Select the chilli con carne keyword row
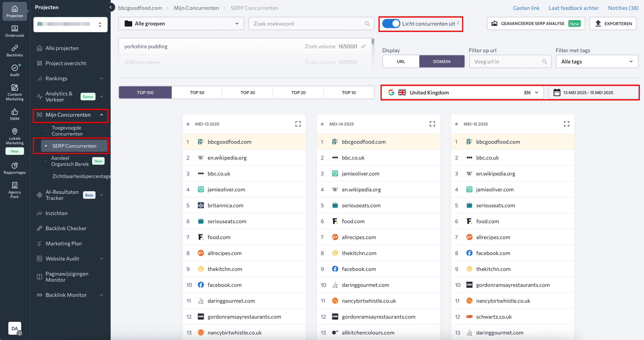This screenshot has height=340, width=644. 245,62
